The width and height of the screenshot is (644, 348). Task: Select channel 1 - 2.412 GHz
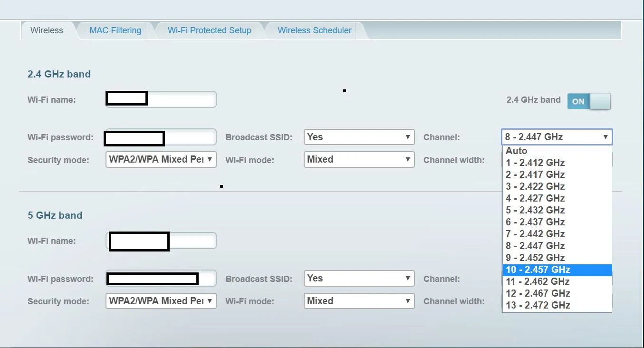[557, 163]
